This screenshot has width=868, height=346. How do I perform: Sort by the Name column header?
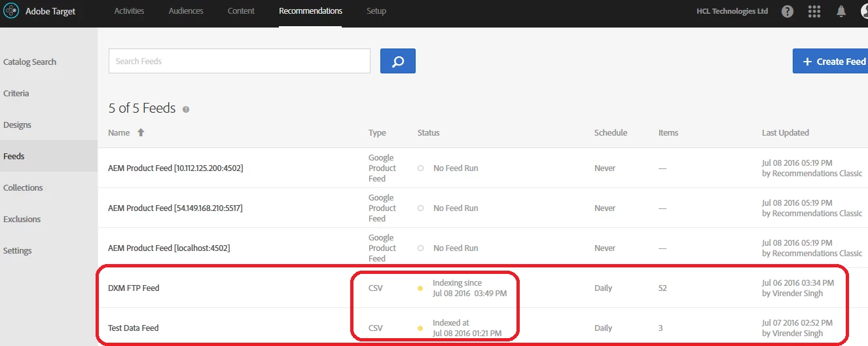[x=119, y=132]
